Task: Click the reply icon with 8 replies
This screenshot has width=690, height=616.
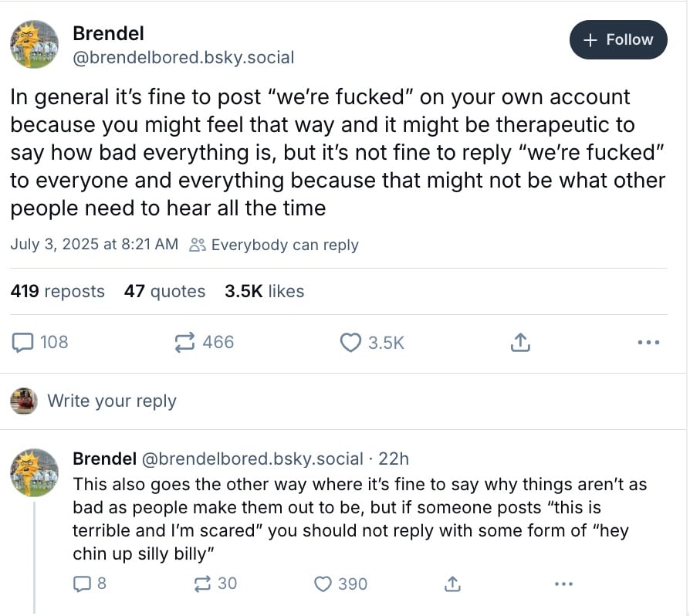Action: 82,584
